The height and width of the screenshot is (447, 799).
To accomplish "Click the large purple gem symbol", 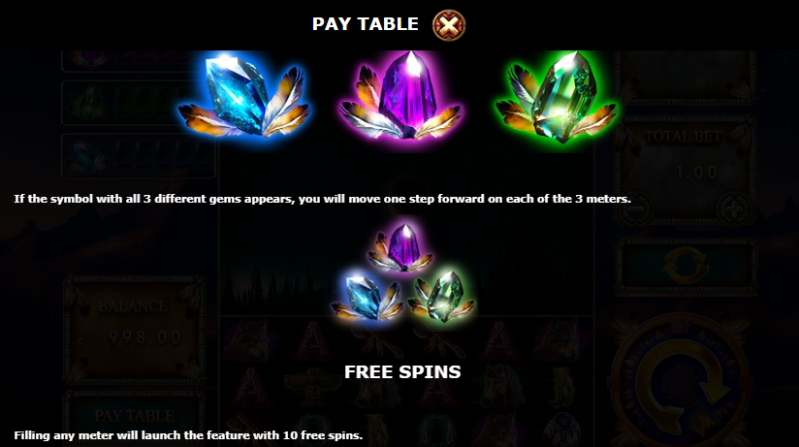I will 402,97.
